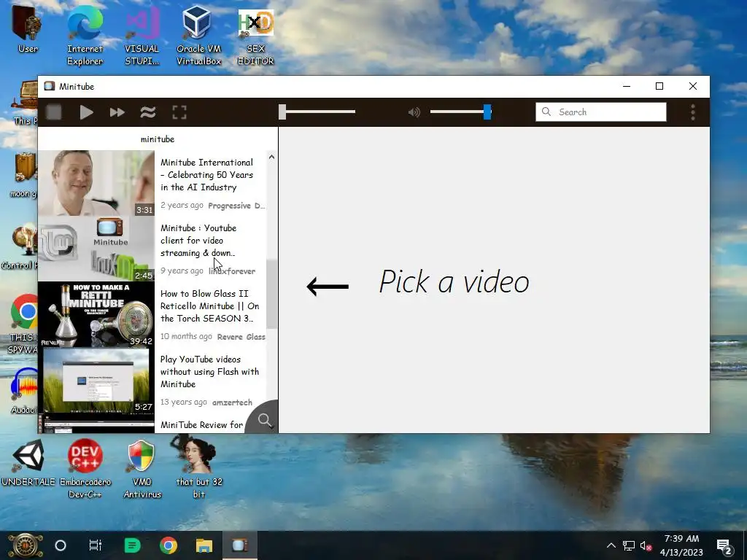Click the Minitube taskbar button

click(x=239, y=545)
